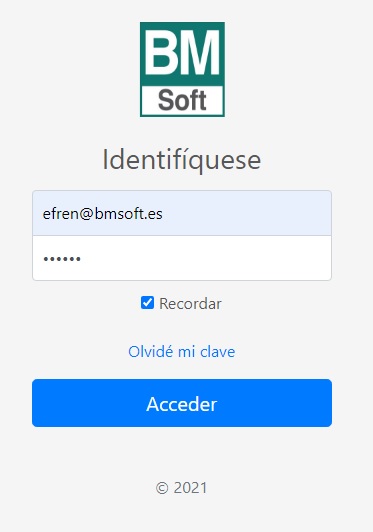Click the green BM letters in logo

tap(182, 53)
